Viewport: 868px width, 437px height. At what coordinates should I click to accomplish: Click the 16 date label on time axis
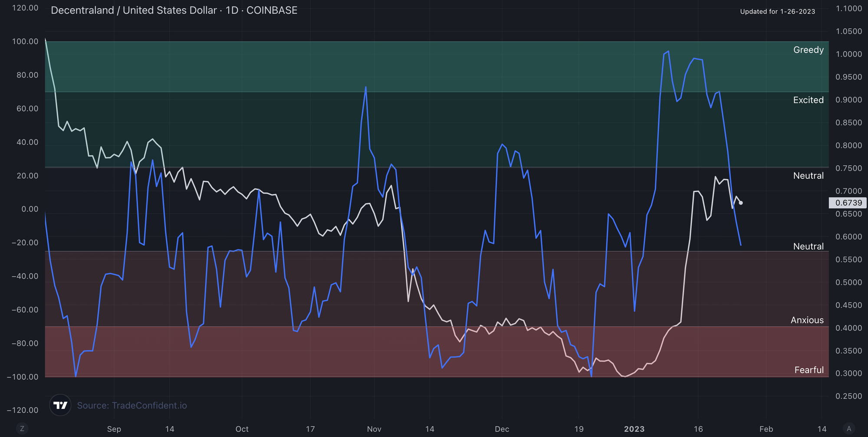(698, 429)
